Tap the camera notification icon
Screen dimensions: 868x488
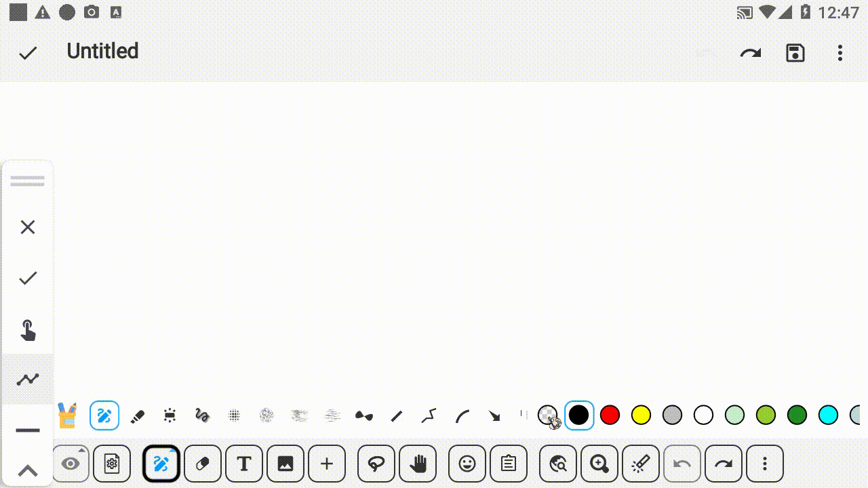coord(92,12)
